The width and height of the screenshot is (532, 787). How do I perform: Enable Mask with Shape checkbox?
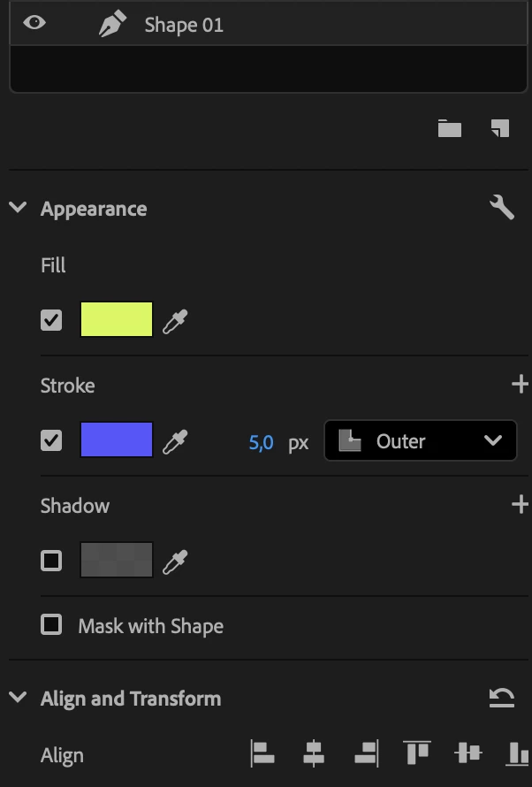pyautogui.click(x=52, y=625)
